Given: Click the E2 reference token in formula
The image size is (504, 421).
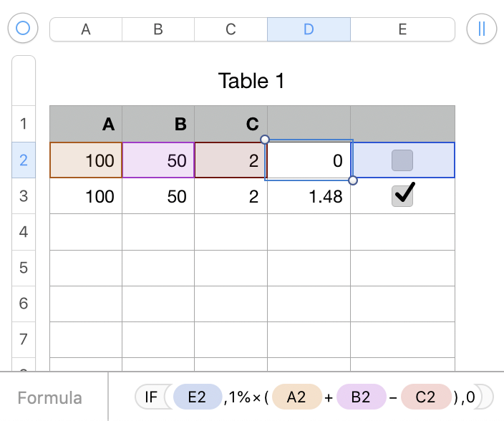Looking at the screenshot, I should click(x=197, y=397).
